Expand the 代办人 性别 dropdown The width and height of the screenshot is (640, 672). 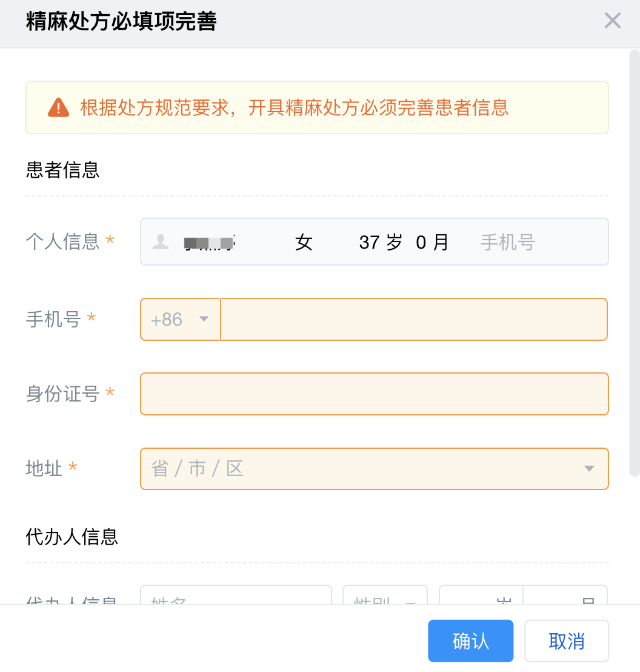385,597
